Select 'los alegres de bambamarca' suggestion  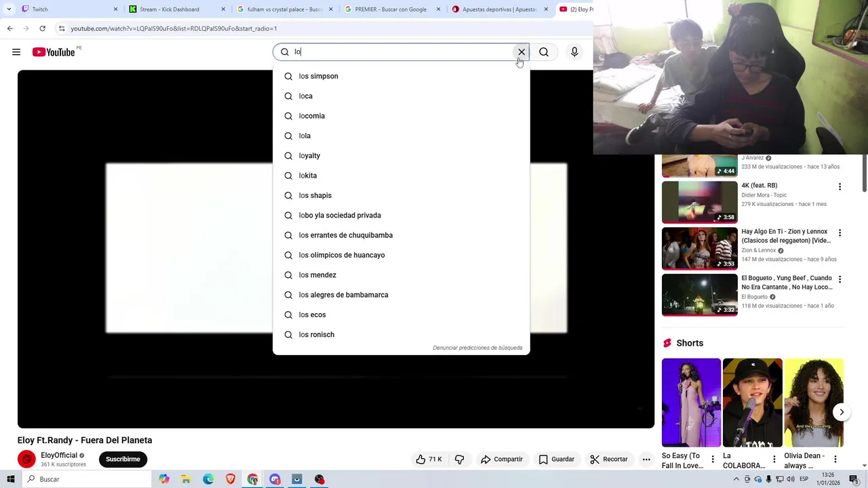click(x=401, y=295)
